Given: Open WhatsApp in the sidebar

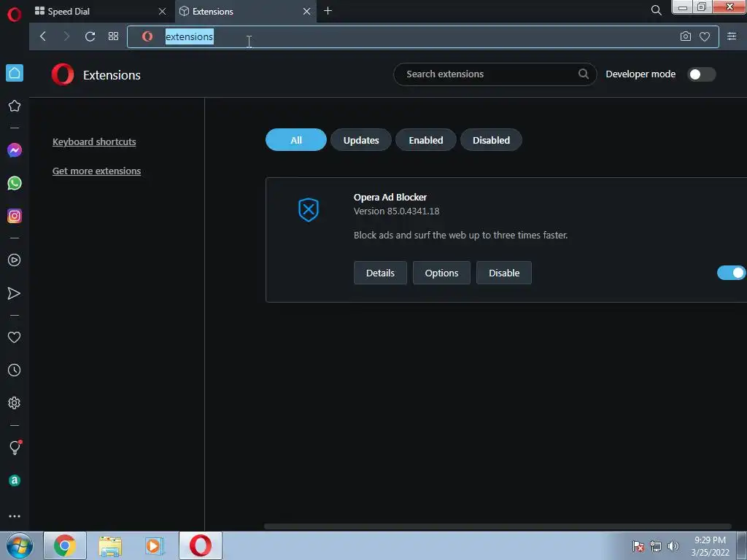Looking at the screenshot, I should (x=15, y=183).
